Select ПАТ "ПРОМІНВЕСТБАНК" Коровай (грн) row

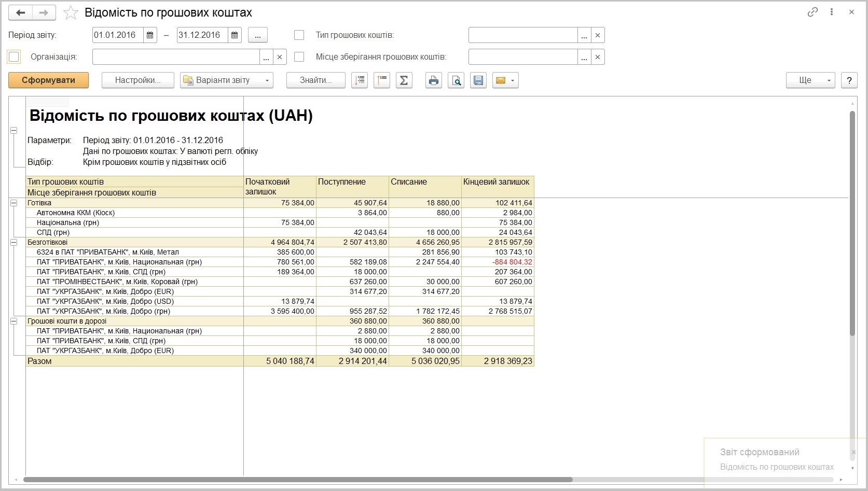280,282
